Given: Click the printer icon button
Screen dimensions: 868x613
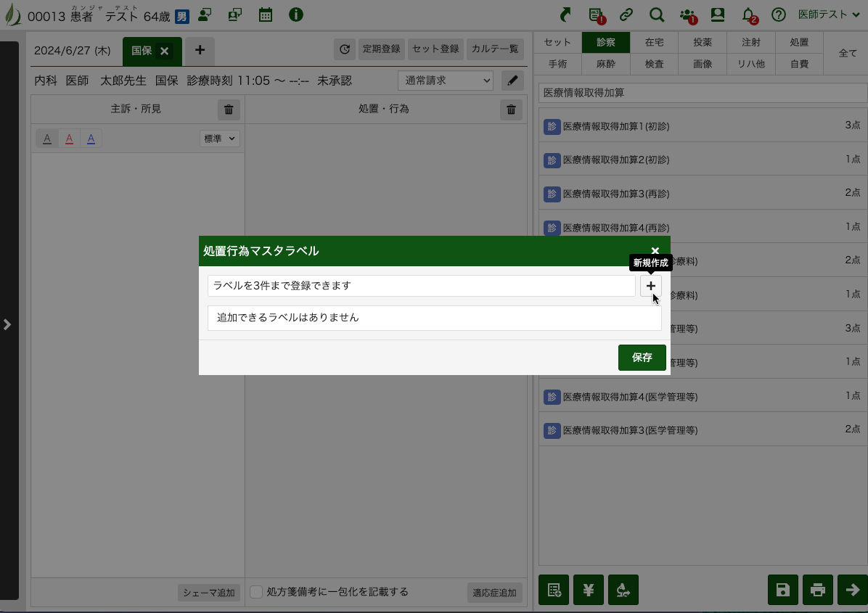Looking at the screenshot, I should pyautogui.click(x=818, y=590).
